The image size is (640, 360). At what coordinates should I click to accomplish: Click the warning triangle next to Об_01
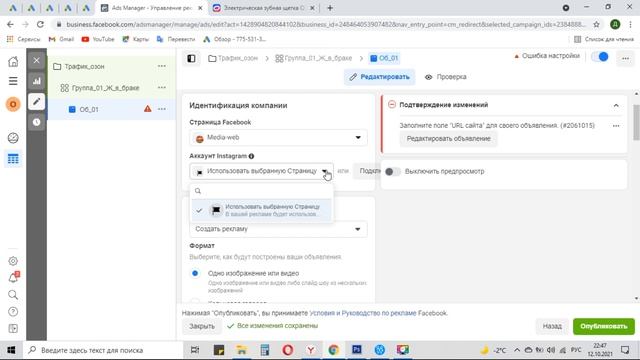coord(147,109)
